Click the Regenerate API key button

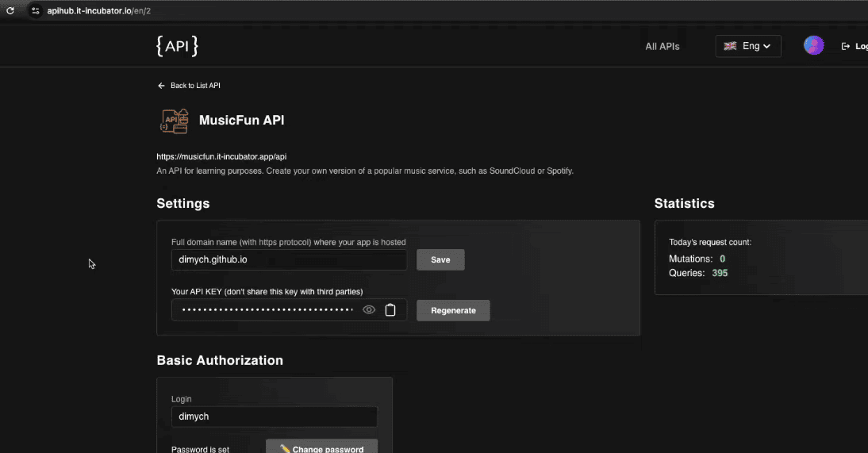pyautogui.click(x=453, y=310)
